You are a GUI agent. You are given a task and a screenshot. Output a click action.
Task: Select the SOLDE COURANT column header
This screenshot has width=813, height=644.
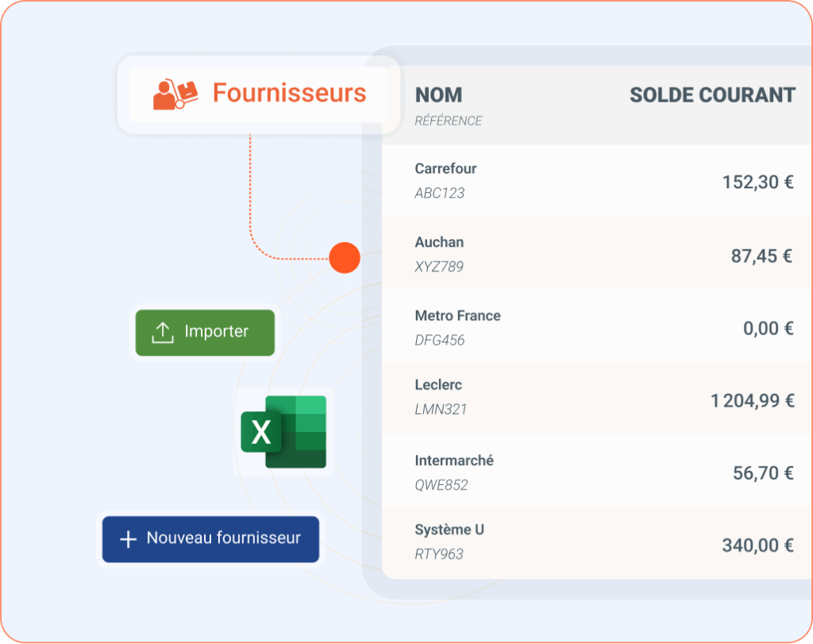click(x=712, y=94)
